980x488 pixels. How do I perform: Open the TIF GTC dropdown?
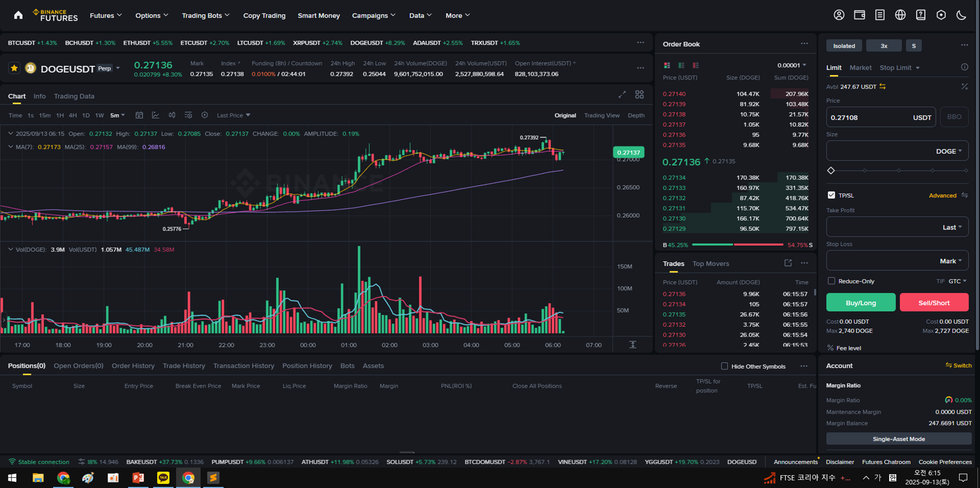tap(958, 281)
